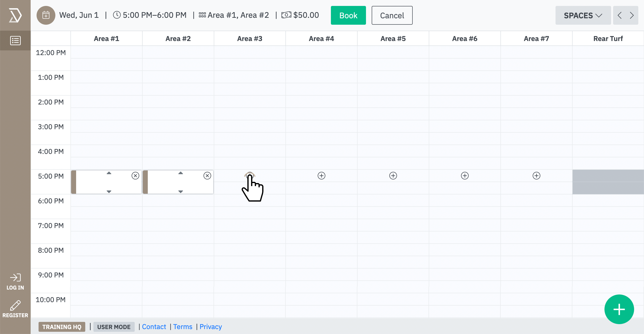
Task: Click the app logo in the sidebar
Action: [x=15, y=15]
